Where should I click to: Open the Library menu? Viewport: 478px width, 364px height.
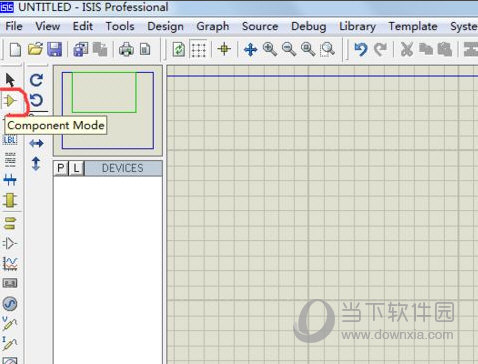click(x=357, y=26)
